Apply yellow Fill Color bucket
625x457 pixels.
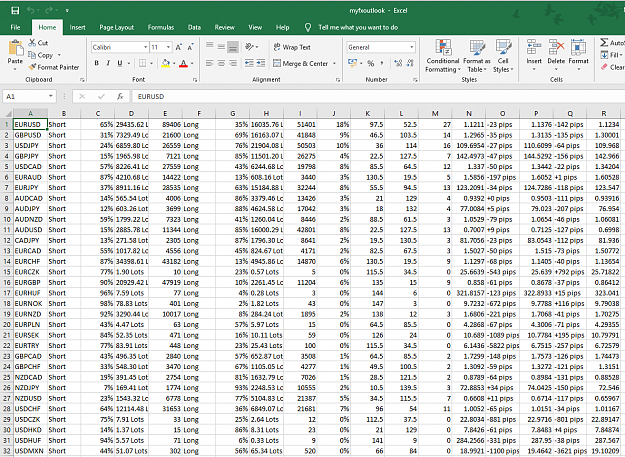166,63
